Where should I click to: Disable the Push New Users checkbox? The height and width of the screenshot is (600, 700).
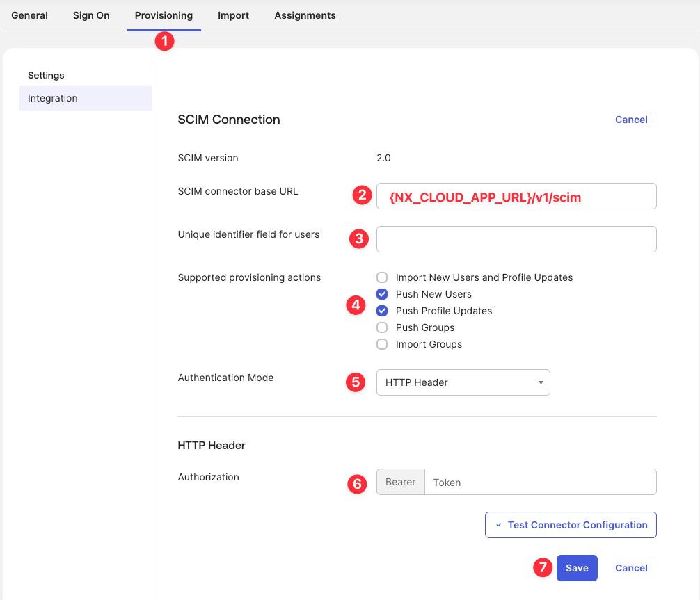click(x=382, y=294)
